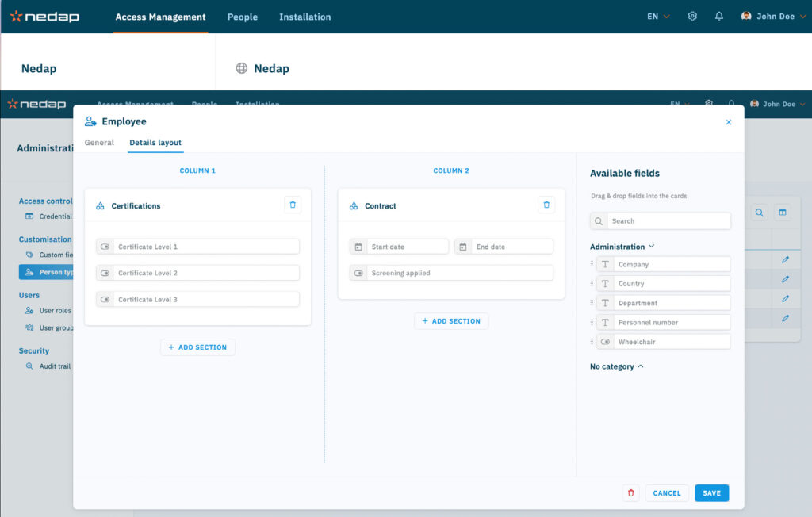Toggle the Wheelchair field in available fields
The image size is (812, 517).
click(x=606, y=342)
